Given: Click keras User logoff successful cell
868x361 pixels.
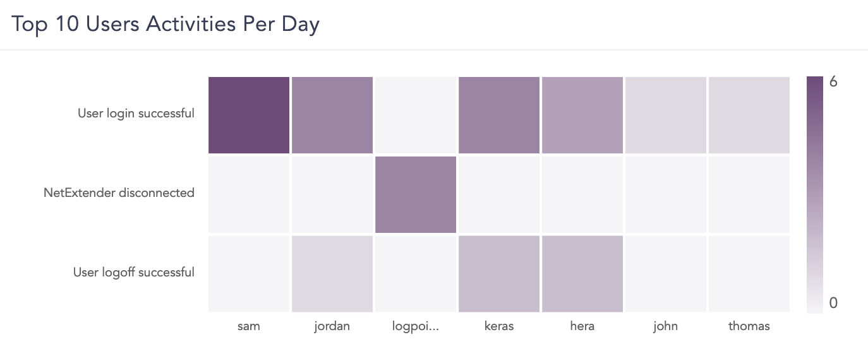Looking at the screenshot, I should tap(499, 274).
